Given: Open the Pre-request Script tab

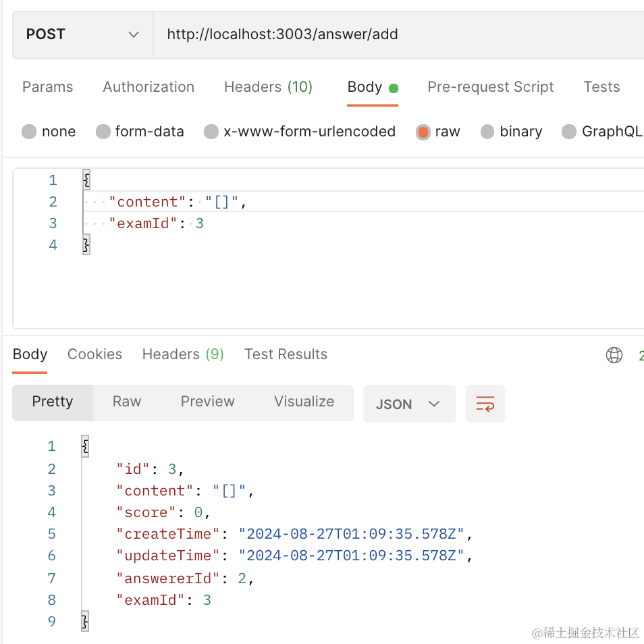Looking at the screenshot, I should 490,87.
